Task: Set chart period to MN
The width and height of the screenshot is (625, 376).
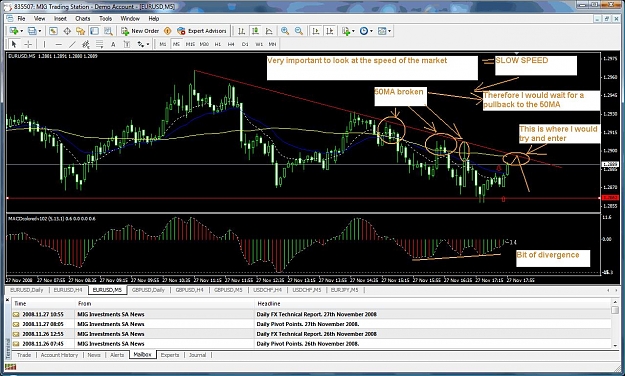Action: click(272, 44)
